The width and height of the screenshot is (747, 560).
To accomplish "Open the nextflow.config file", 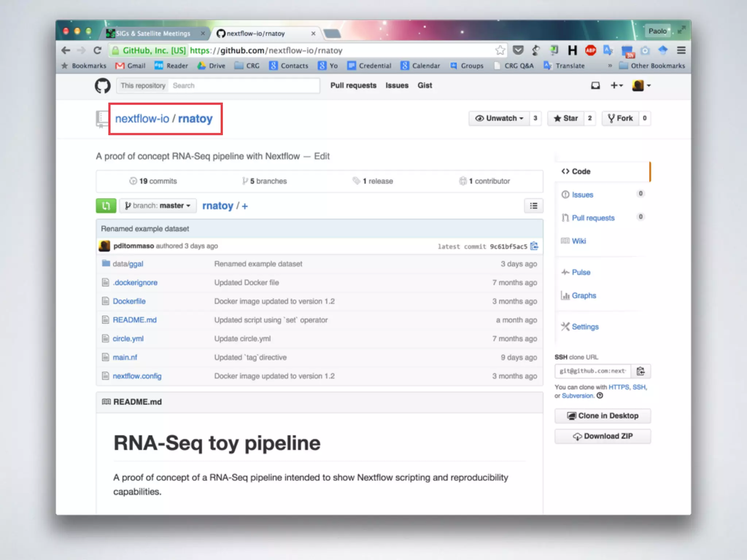I will pos(137,376).
